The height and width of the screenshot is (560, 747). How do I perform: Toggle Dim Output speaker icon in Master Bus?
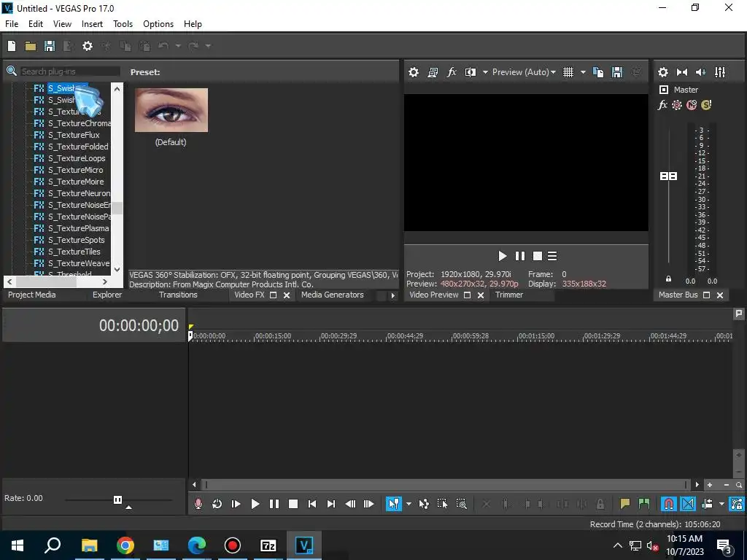tap(700, 72)
